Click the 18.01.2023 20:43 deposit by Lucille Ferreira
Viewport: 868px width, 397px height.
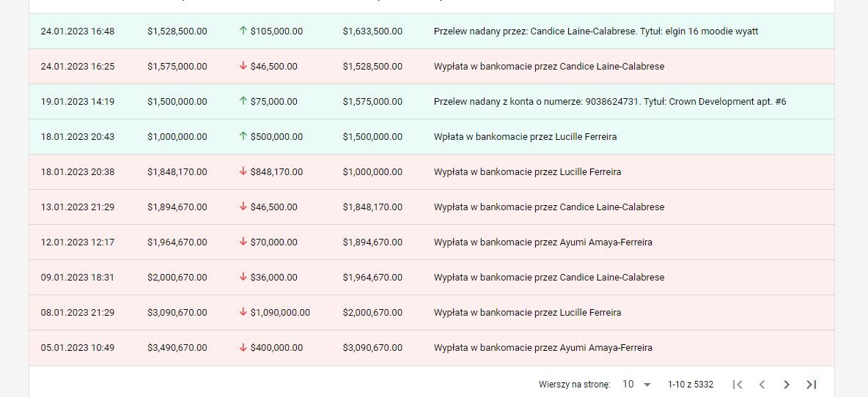432,136
